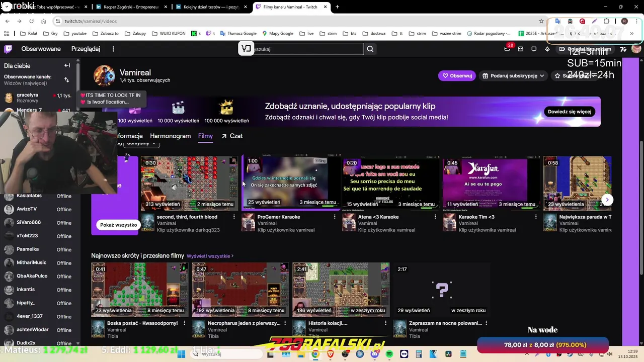Open the domyślny sort dropdown
Screen dimensions: 644x362
pos(142,143)
